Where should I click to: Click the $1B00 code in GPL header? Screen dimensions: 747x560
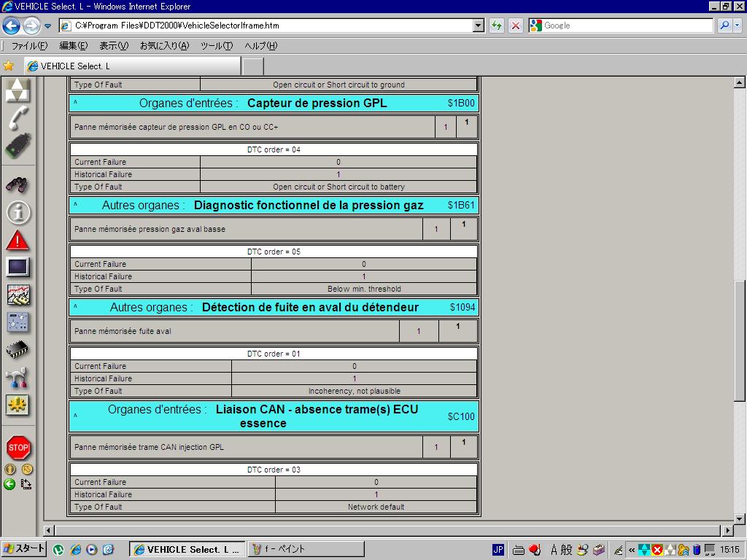pos(461,103)
